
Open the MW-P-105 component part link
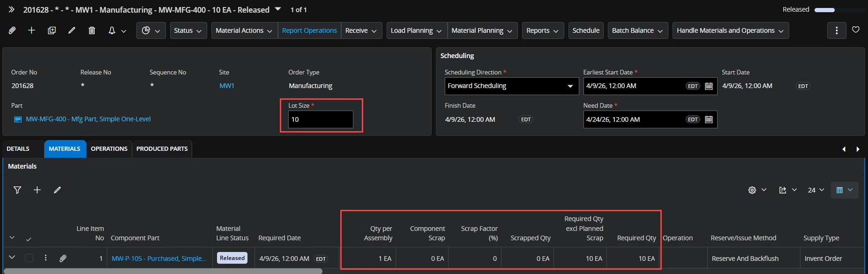(x=159, y=259)
